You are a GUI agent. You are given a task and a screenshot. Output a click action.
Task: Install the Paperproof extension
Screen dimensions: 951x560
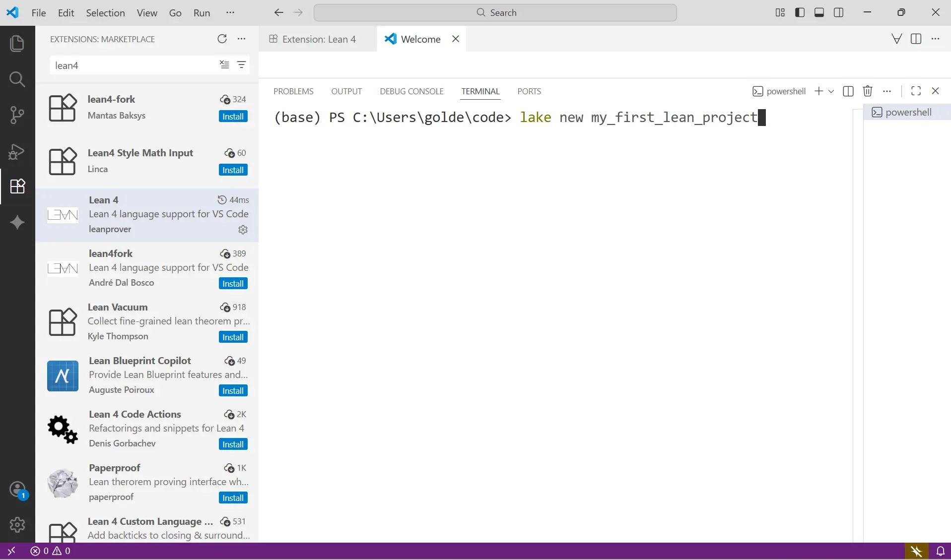click(233, 498)
